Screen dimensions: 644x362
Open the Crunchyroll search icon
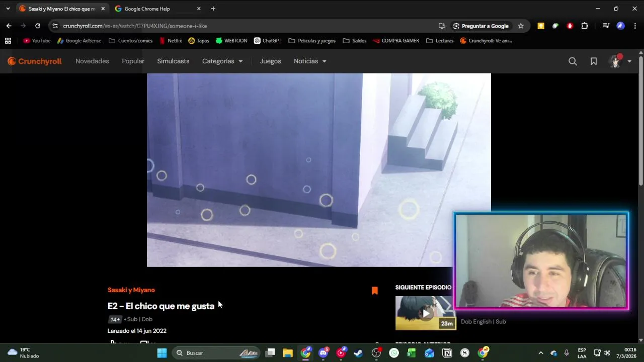coord(573,61)
